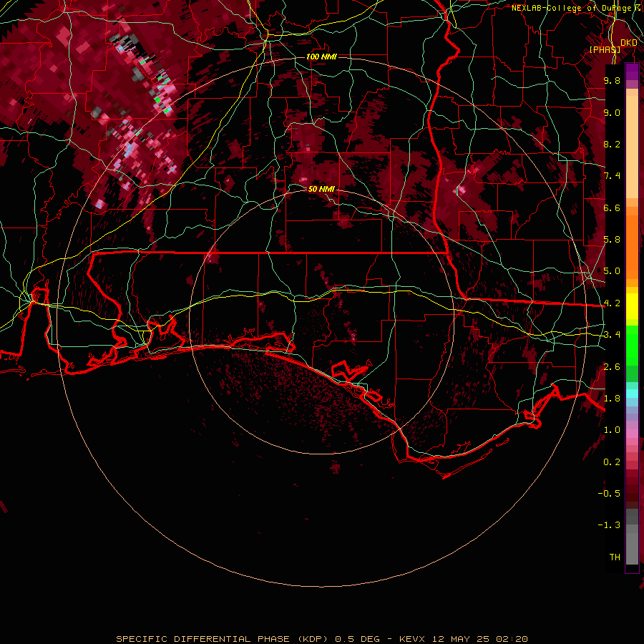Click the -1.3 value on the color scale

(x=609, y=525)
